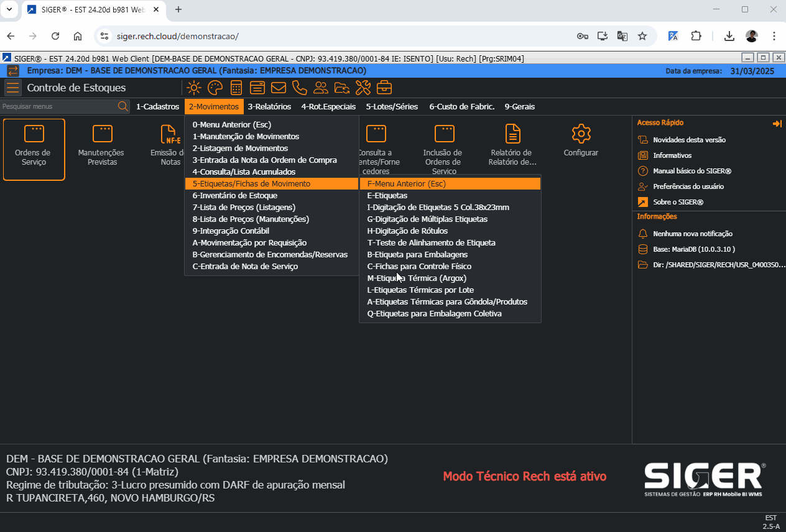Screen dimensions: 786x532
Task: Select 8-Lista de Preços (Manutenções)
Action: pyautogui.click(x=272, y=219)
